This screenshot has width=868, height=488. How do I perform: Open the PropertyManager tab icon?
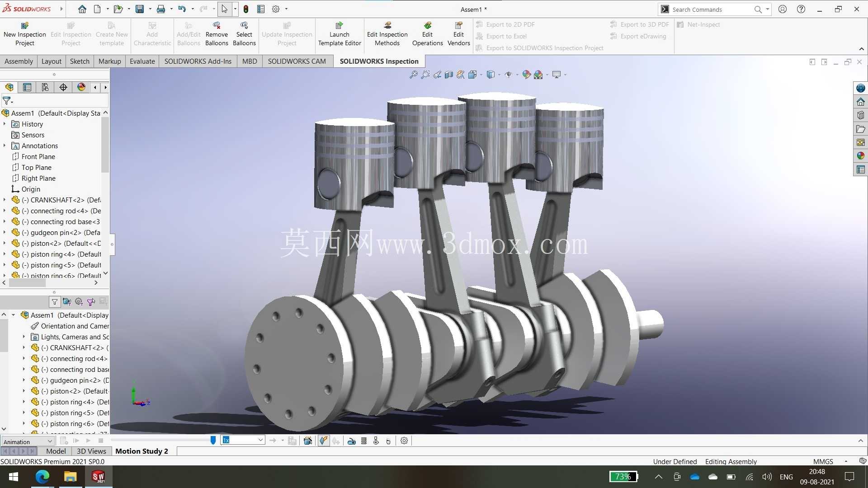tap(27, 87)
